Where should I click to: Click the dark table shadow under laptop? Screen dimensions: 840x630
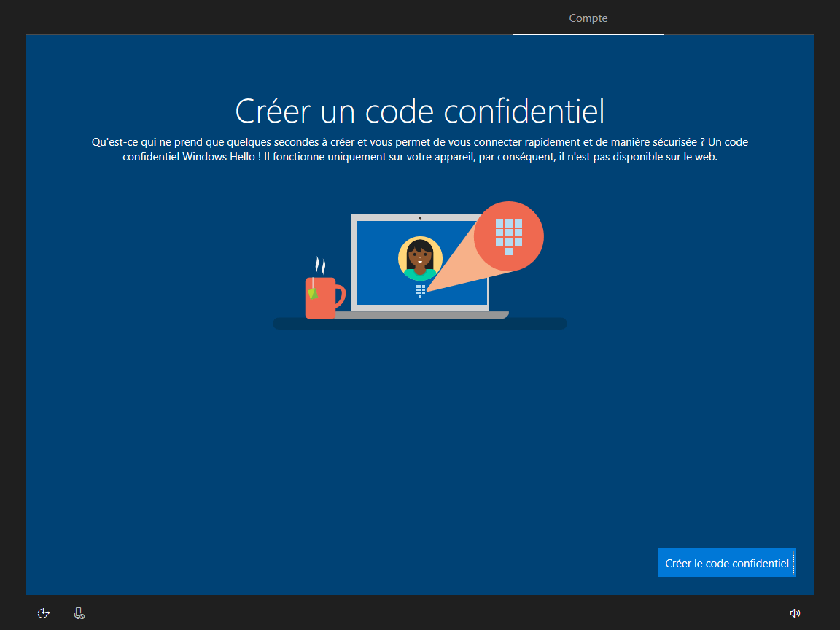click(420, 324)
